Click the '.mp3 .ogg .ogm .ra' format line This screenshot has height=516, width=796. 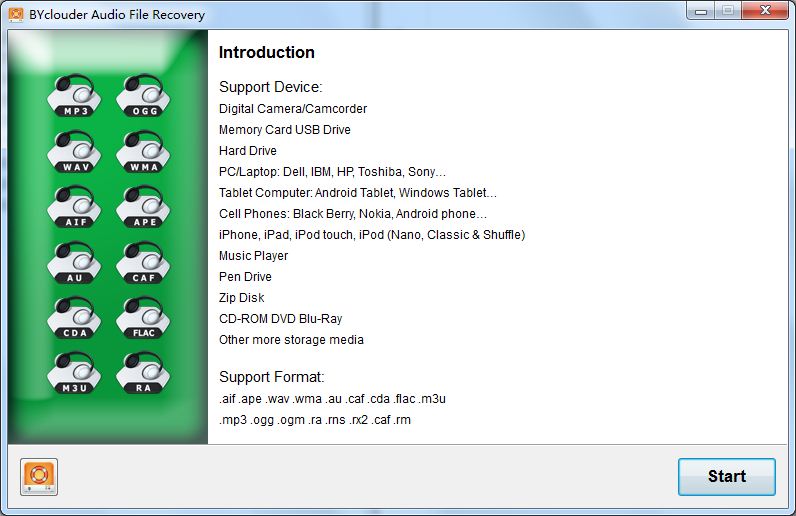coord(315,420)
